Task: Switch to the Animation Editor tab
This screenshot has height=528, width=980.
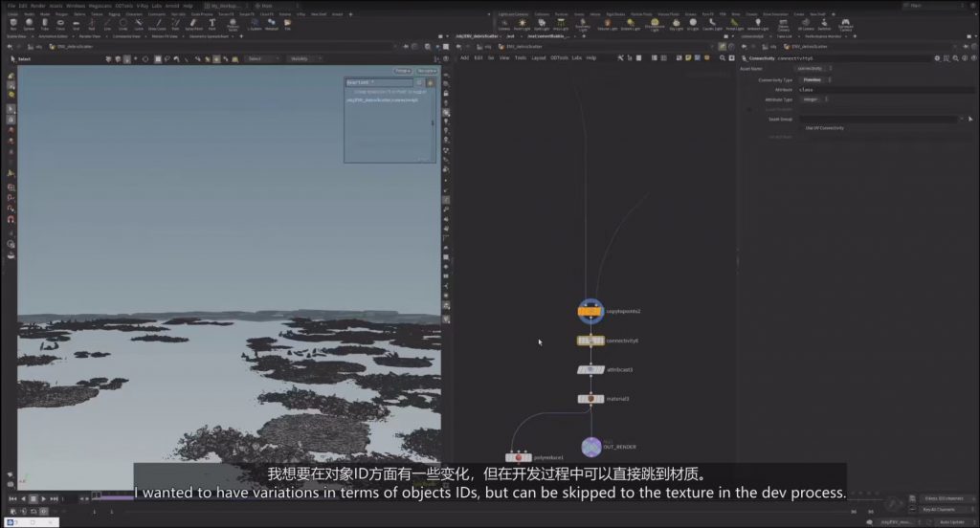Action: point(53,36)
